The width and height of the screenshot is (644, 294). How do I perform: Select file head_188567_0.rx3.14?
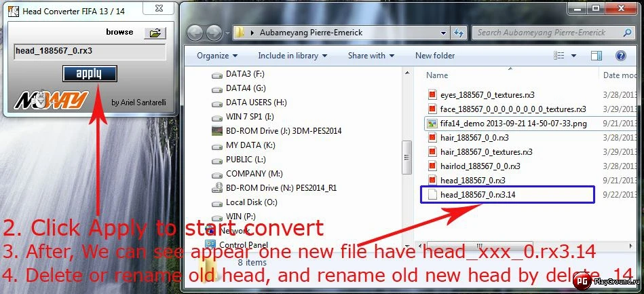coord(478,194)
